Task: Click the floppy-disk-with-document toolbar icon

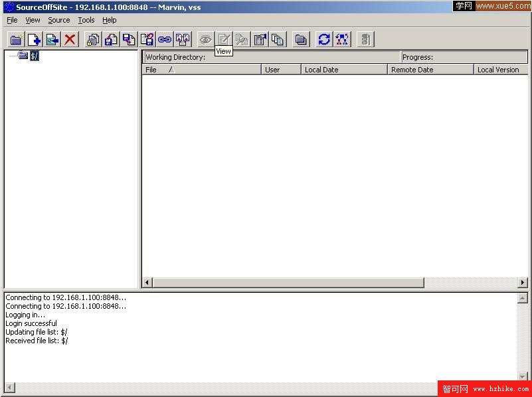Action: 111,40
